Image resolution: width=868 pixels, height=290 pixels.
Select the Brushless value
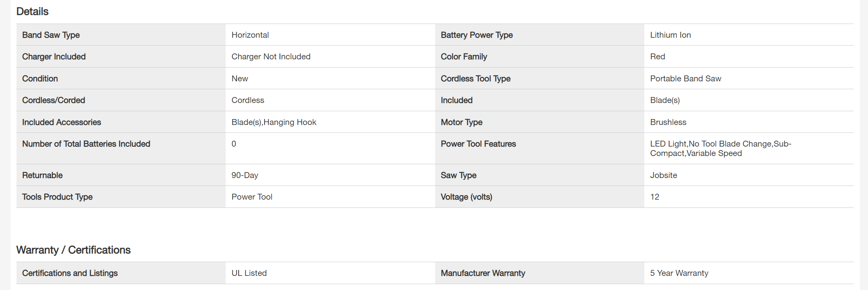668,122
